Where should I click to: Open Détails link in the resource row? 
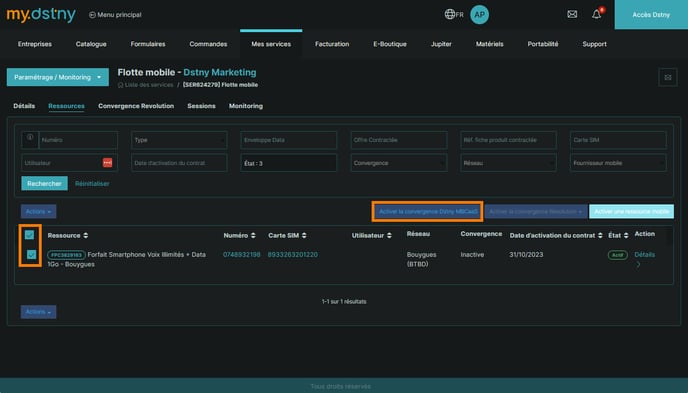click(645, 254)
